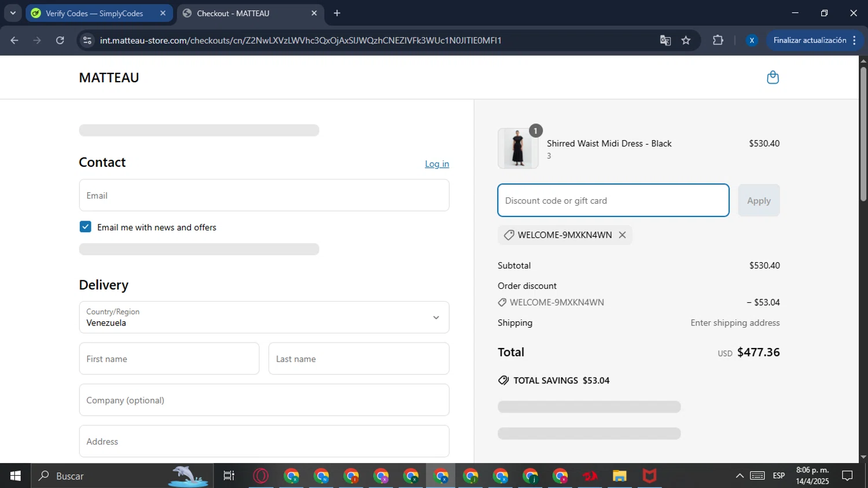Open the taskbar clock and date
Screen dimensions: 868x488
point(812,476)
